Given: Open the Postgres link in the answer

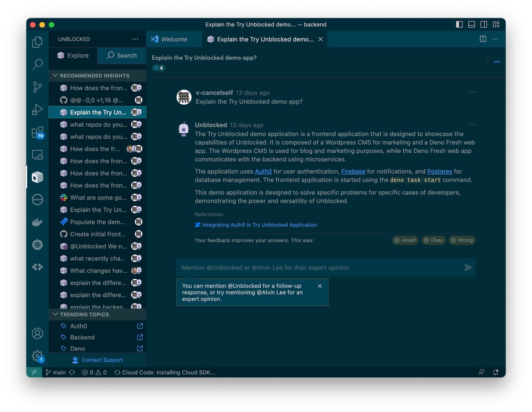Looking at the screenshot, I should (x=440, y=171).
